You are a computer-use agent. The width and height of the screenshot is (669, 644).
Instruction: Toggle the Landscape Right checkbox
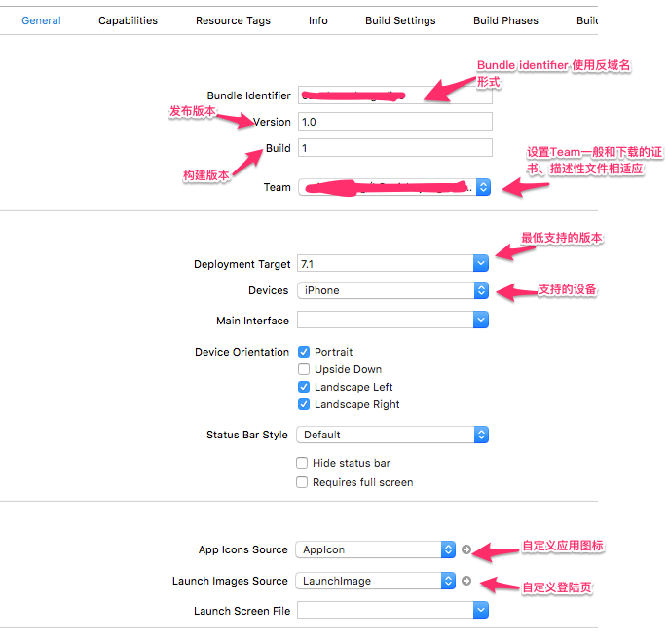point(304,404)
